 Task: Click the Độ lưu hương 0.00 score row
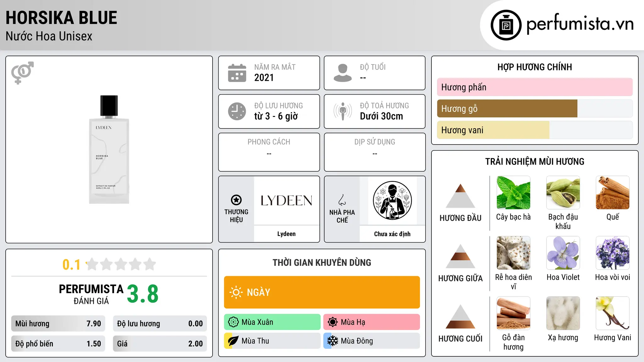click(x=160, y=324)
